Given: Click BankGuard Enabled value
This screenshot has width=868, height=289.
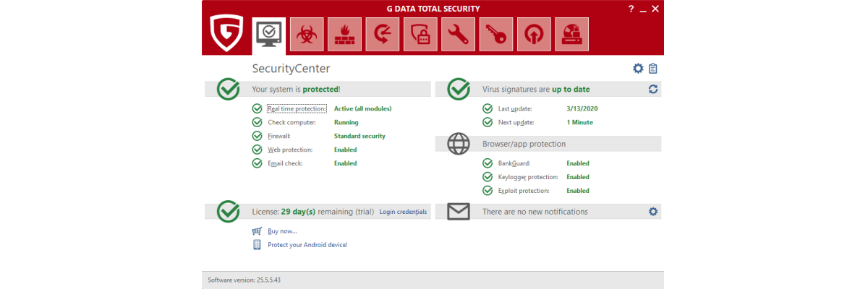Looking at the screenshot, I should pos(578,163).
